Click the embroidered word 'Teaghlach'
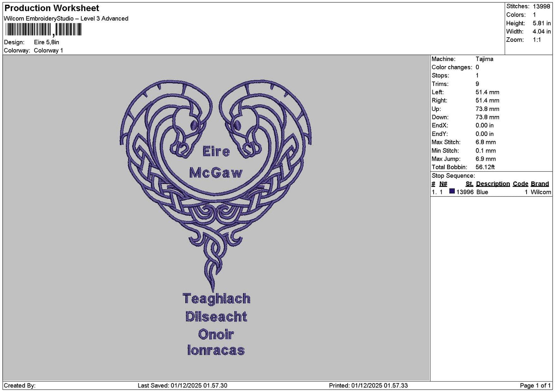The image size is (555, 392). pyautogui.click(x=216, y=299)
